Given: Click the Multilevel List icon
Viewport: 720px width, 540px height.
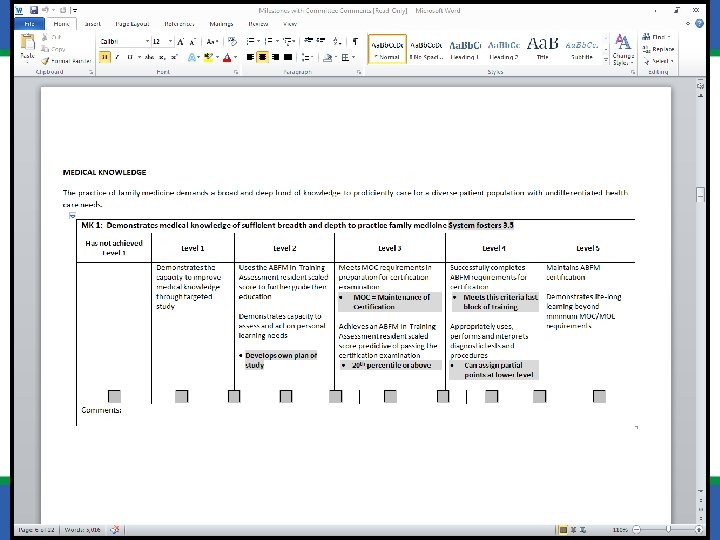Looking at the screenshot, I should pos(288,42).
